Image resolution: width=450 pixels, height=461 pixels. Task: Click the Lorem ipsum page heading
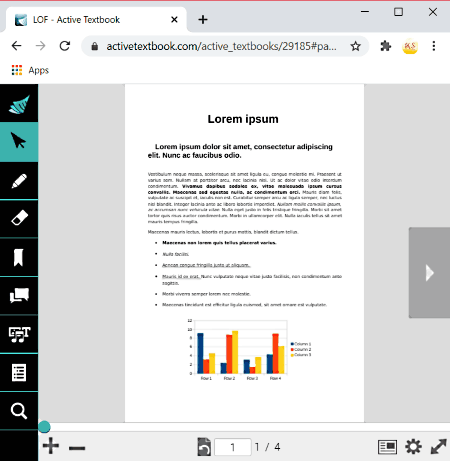pos(243,119)
